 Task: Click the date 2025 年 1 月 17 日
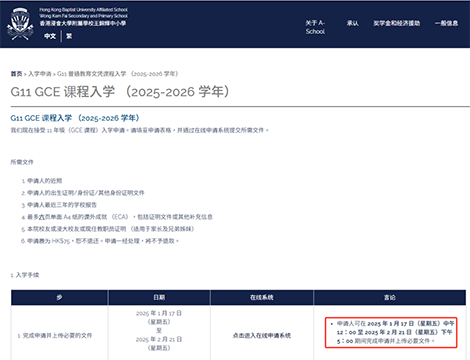(x=159, y=313)
